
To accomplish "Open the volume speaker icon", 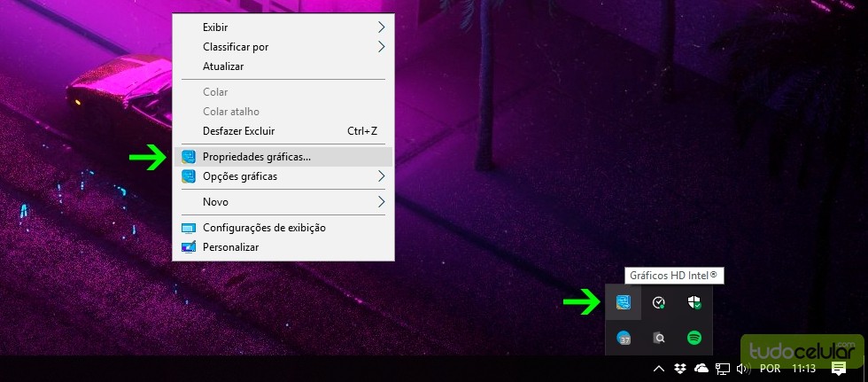I will point(743,369).
